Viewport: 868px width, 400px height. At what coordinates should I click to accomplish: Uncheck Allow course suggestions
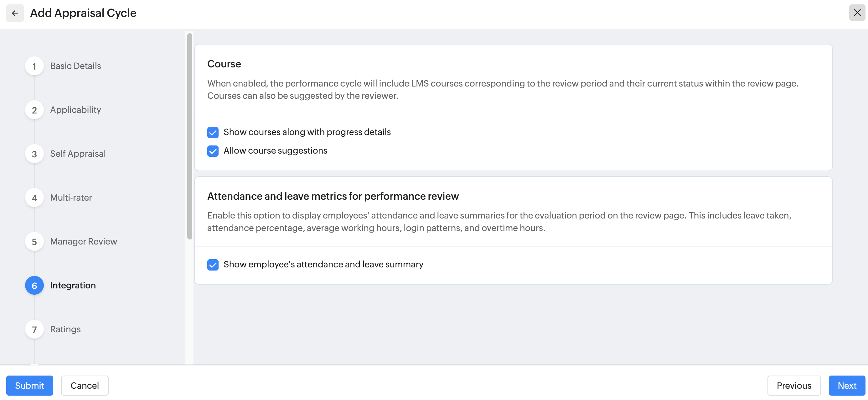coord(213,151)
